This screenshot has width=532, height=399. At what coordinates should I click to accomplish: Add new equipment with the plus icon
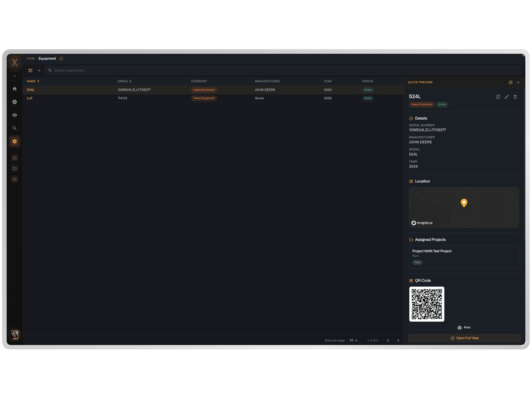pos(39,71)
